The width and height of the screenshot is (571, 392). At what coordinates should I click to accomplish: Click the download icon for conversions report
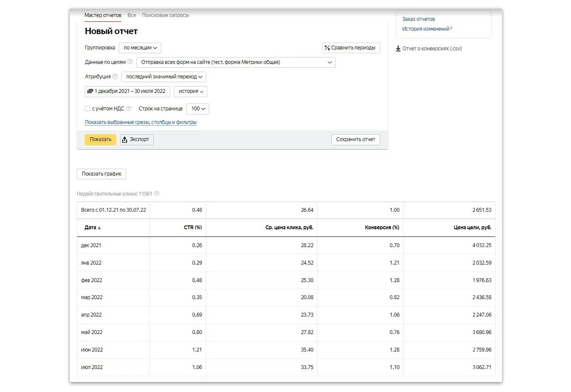pyautogui.click(x=398, y=49)
